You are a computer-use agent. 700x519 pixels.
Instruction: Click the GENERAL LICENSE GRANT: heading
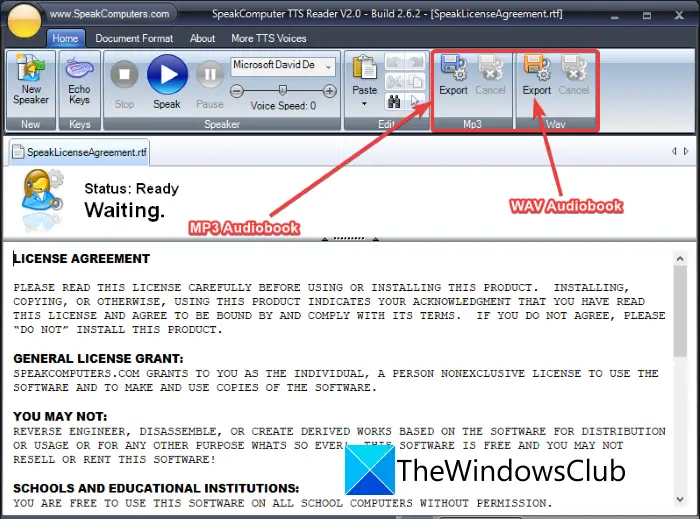98,359
